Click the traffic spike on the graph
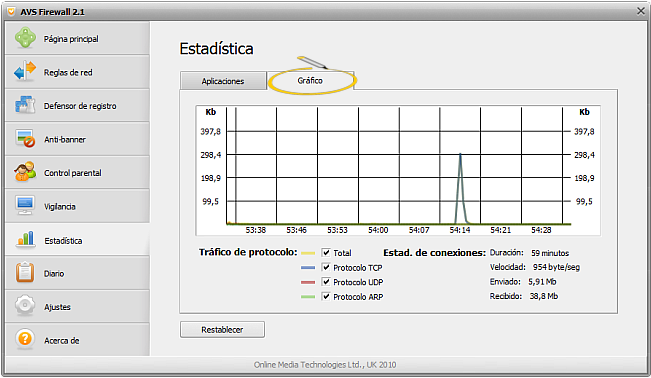 (x=460, y=188)
